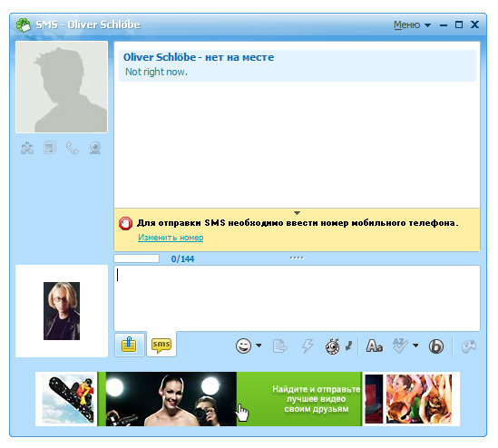This screenshot has height=448, width=498.
Task: Click the own user photo thumbnail
Action: [62, 311]
